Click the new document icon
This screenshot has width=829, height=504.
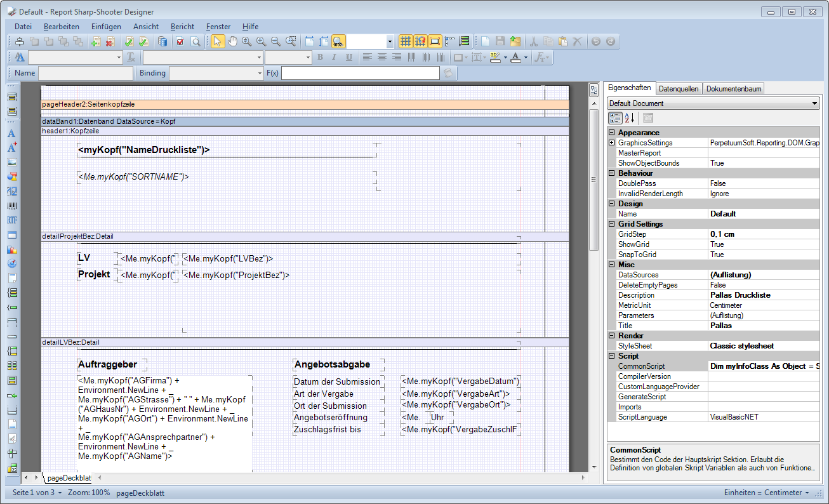(x=485, y=42)
